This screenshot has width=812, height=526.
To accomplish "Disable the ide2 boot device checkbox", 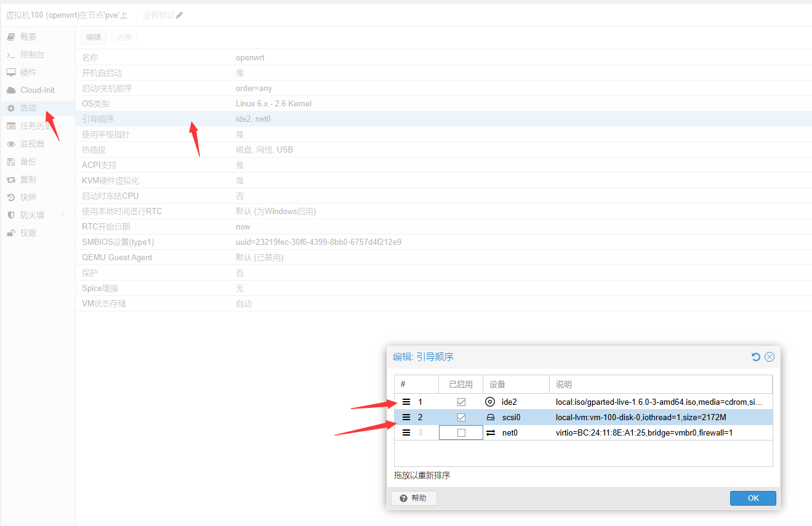I will point(461,402).
